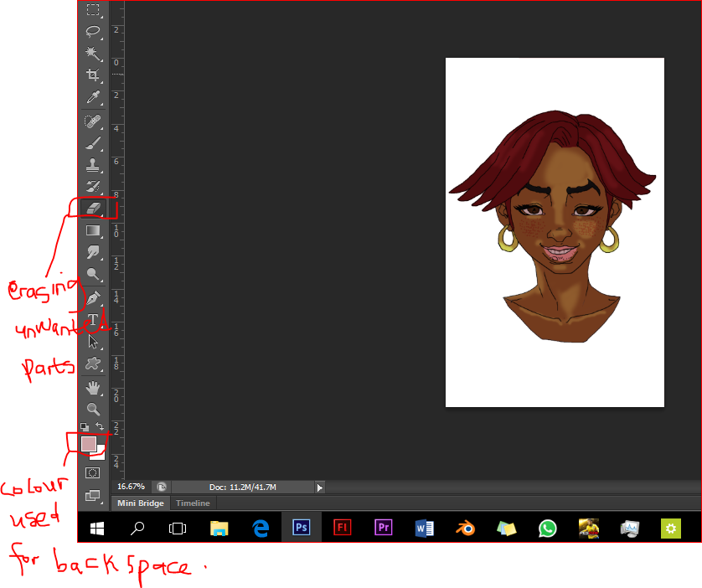The width and height of the screenshot is (702, 588).
Task: Select the Type tool
Action: point(93,319)
